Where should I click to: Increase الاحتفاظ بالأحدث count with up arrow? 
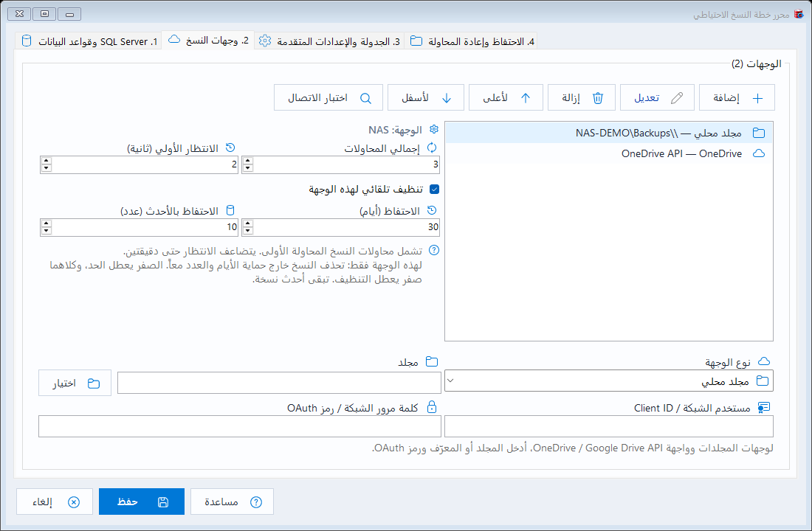point(47,223)
